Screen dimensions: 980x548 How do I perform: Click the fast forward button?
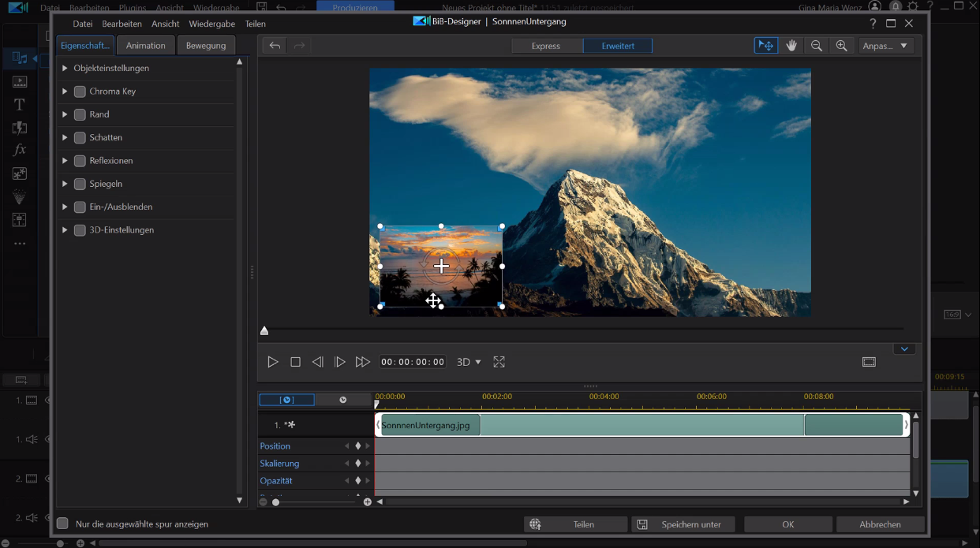coord(362,362)
